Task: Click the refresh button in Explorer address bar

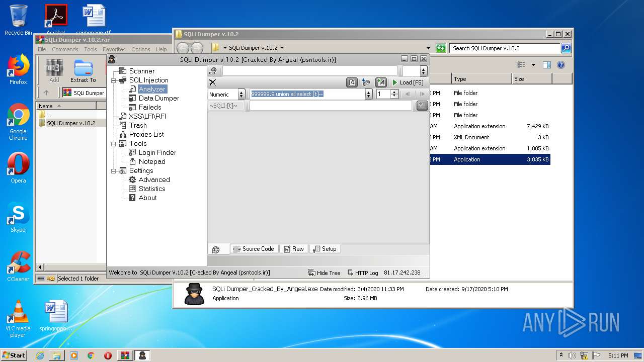Action: [x=441, y=48]
